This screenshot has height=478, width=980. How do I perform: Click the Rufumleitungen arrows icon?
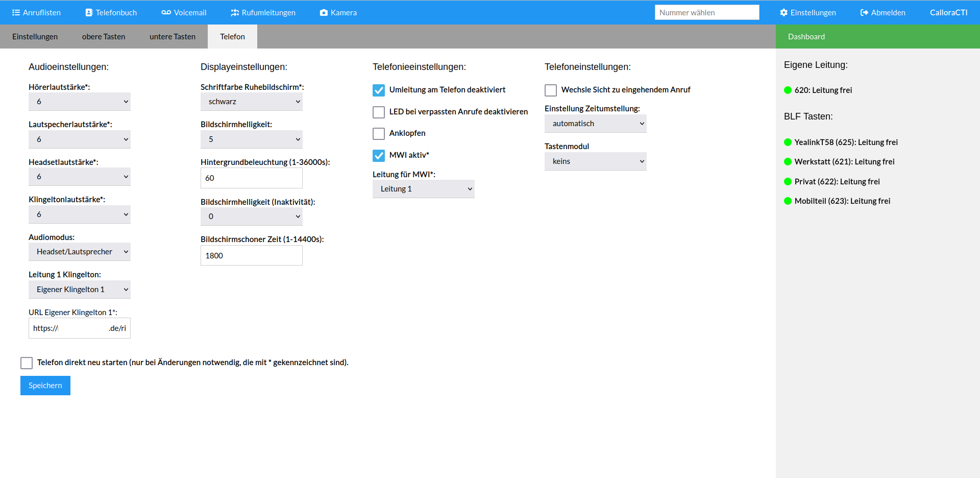coord(235,13)
